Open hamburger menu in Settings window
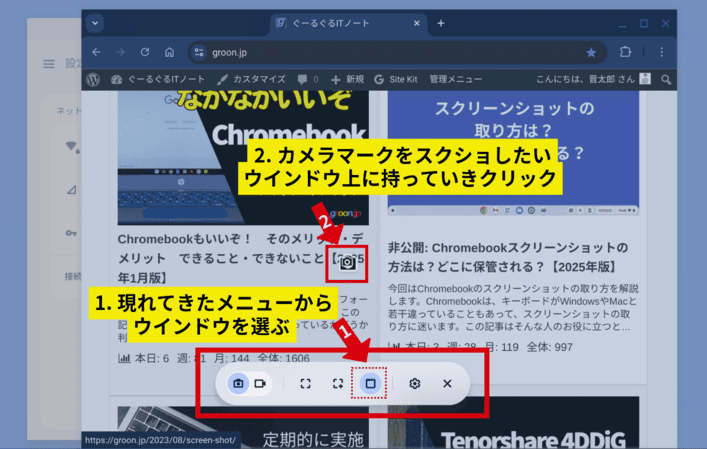This screenshot has width=707, height=449. click(x=49, y=64)
